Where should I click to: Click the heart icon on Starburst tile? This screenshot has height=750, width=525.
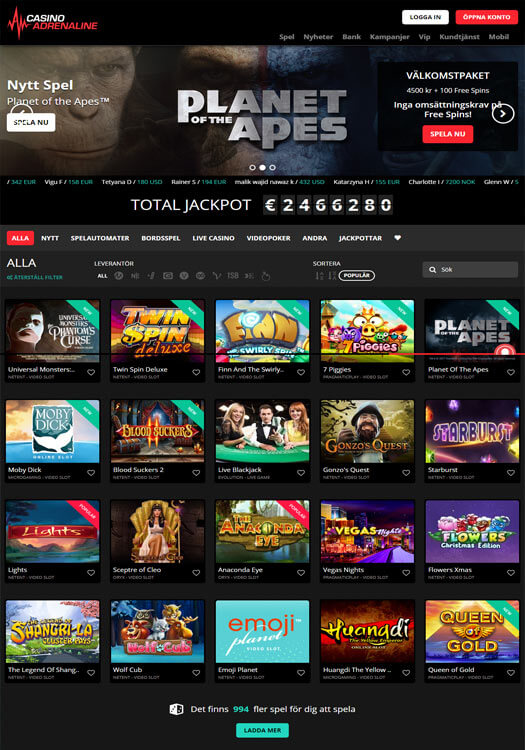tap(511, 473)
